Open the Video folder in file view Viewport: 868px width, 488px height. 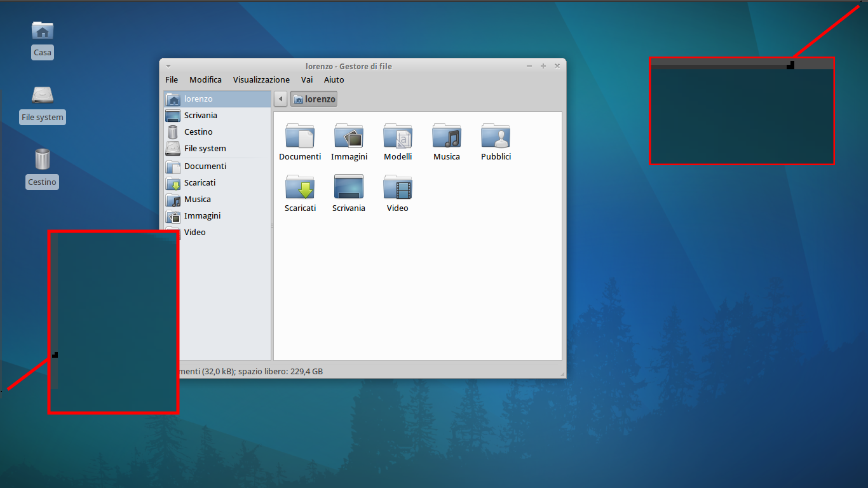point(398,188)
